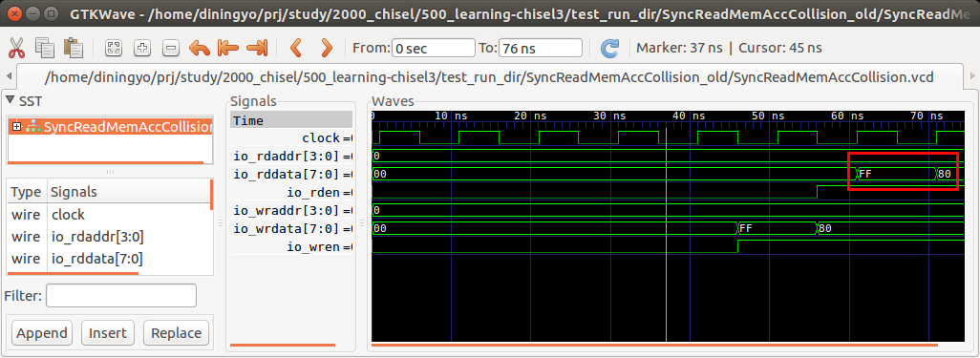Image resolution: width=980 pixels, height=358 pixels.
Task: Click the signal list horizontal scrollbar
Action: click(x=73, y=273)
